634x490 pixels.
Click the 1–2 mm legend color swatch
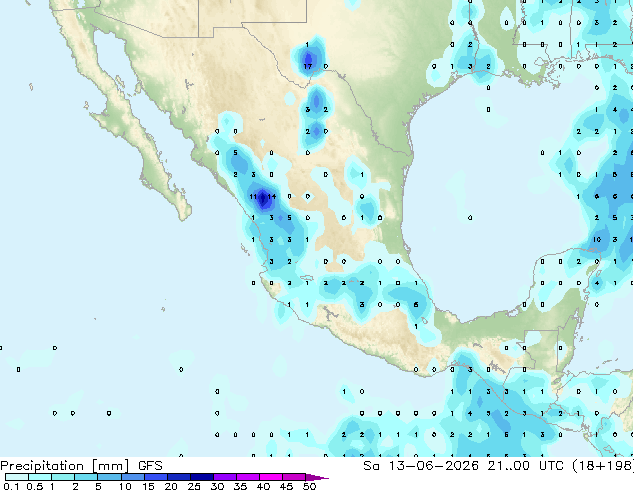pos(63,477)
